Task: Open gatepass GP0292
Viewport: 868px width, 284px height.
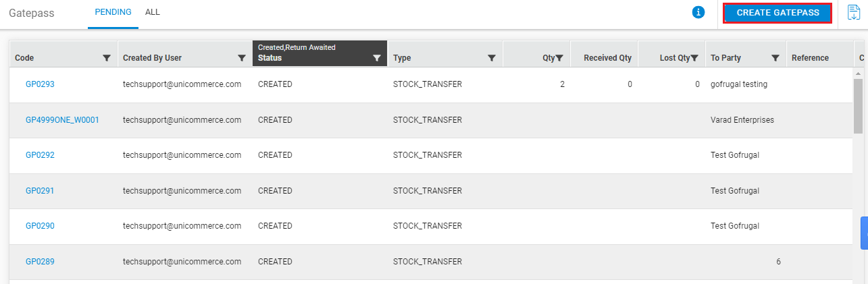Action: [x=40, y=155]
